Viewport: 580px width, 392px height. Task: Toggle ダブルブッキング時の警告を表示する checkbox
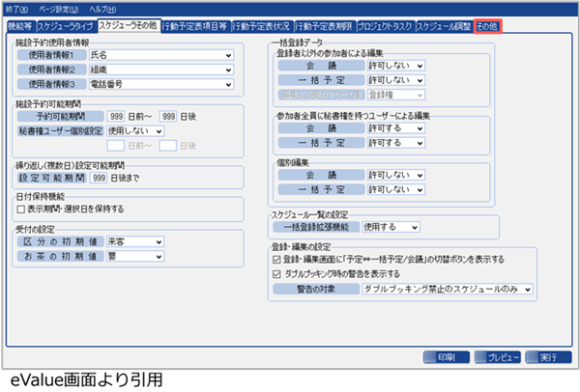(276, 273)
